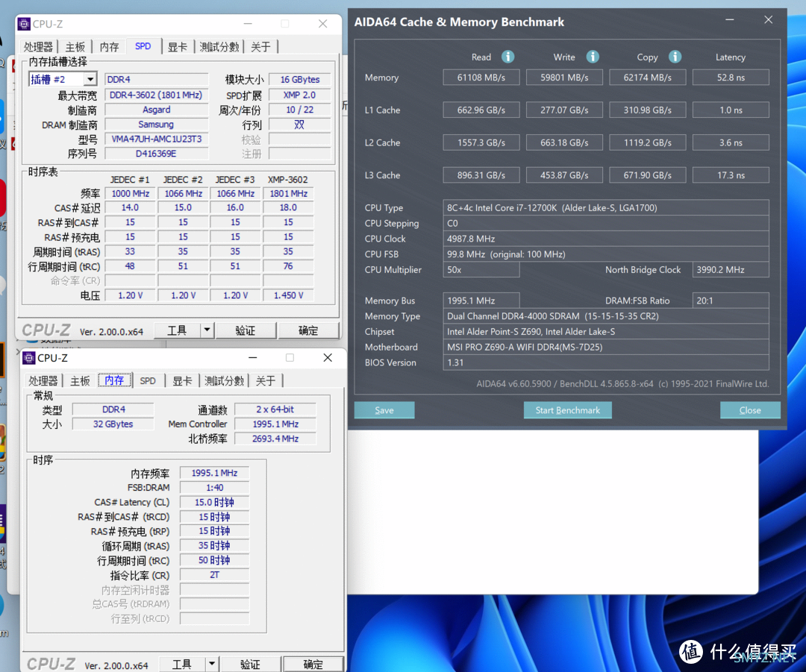This screenshot has width=806, height=672.
Task: Switch to 处理器 tab in upper CPU-Z window
Action: [39, 47]
